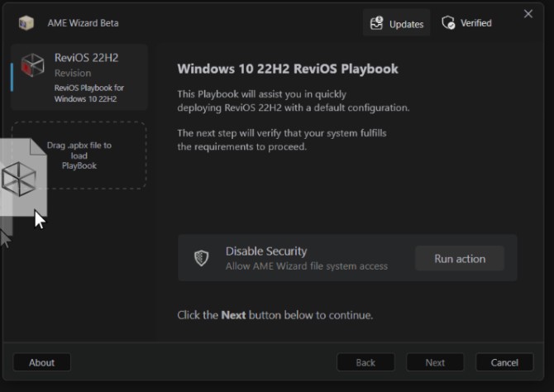Image resolution: width=554 pixels, height=392 pixels.
Task: Click the Disable Security title text
Action: coord(266,251)
